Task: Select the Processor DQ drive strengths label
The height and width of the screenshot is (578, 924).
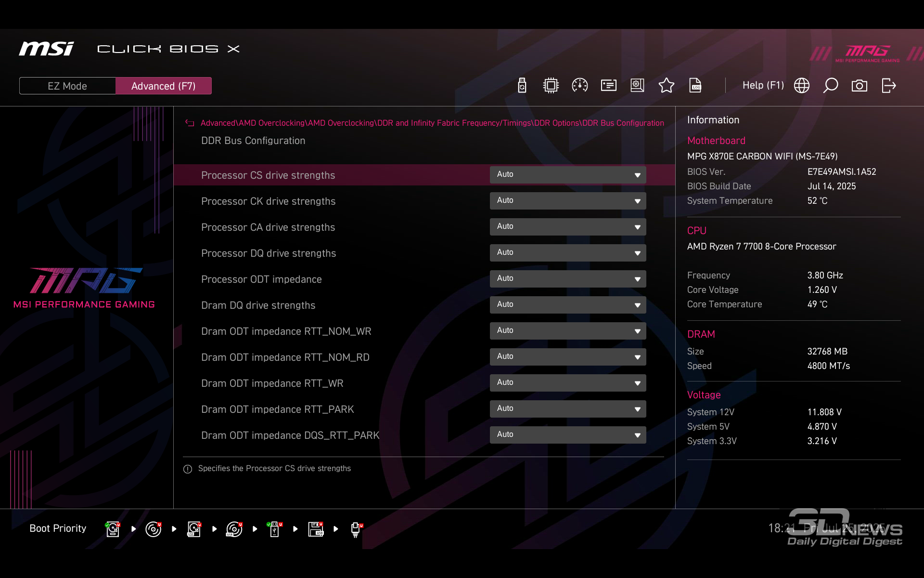Action: (x=269, y=253)
